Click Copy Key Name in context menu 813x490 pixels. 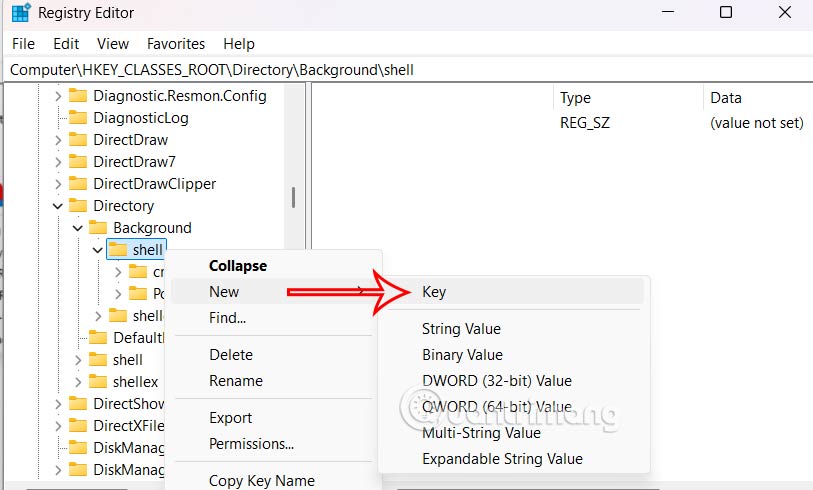point(261,481)
